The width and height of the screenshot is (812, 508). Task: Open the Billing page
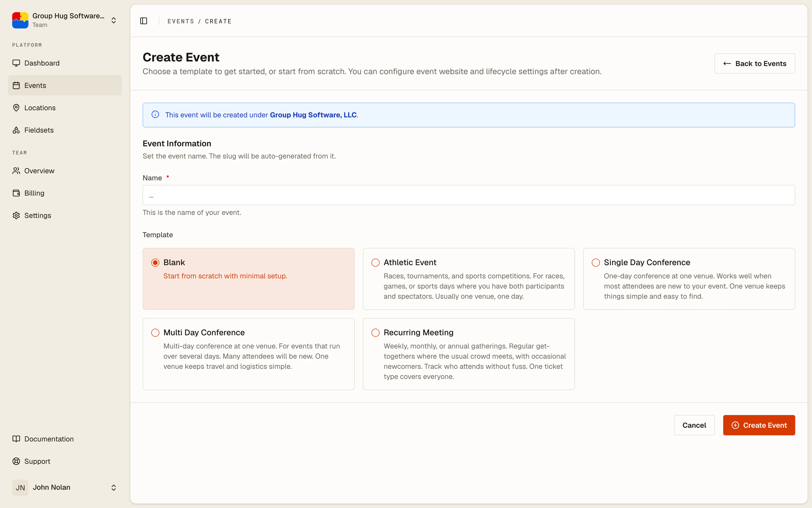pos(65,193)
